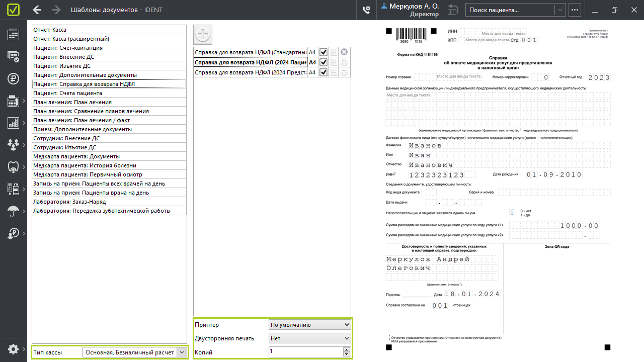Expand the staff sidebar submenu chevron

pyautogui.click(x=24, y=145)
